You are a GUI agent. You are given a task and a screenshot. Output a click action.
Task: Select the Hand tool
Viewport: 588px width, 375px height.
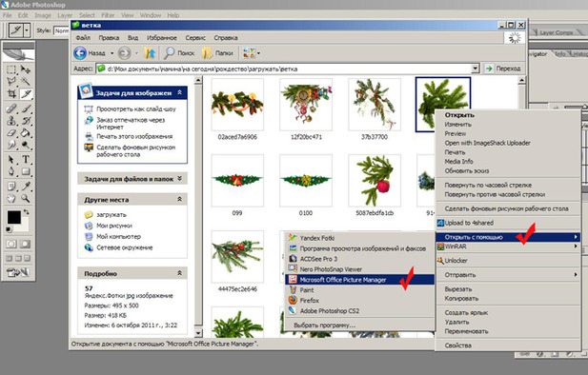[x=11, y=198]
